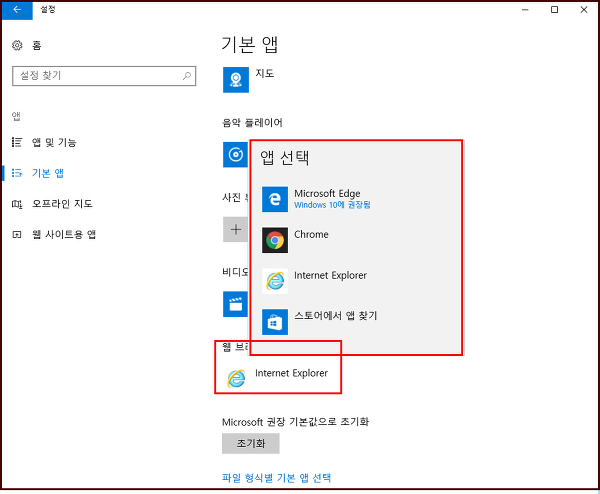Viewport: 600px width, 494px height.
Task: Open choose default apps by file type link
Action: click(277, 478)
